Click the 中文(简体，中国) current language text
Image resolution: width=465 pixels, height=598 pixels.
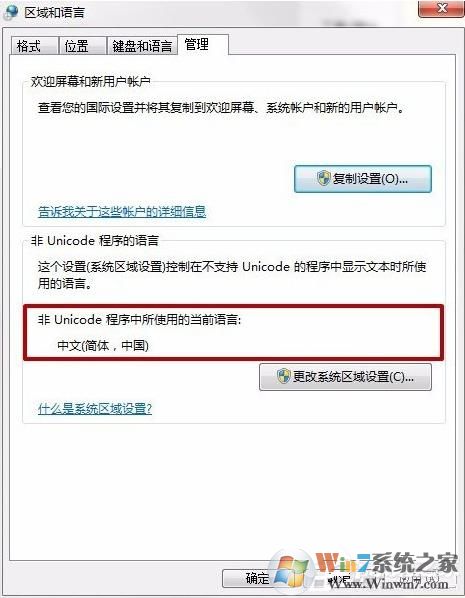click(103, 346)
